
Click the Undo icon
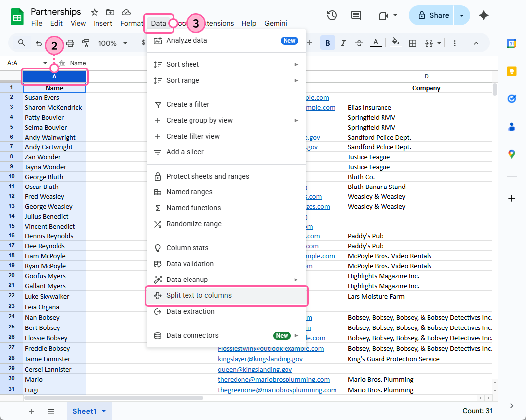click(39, 43)
